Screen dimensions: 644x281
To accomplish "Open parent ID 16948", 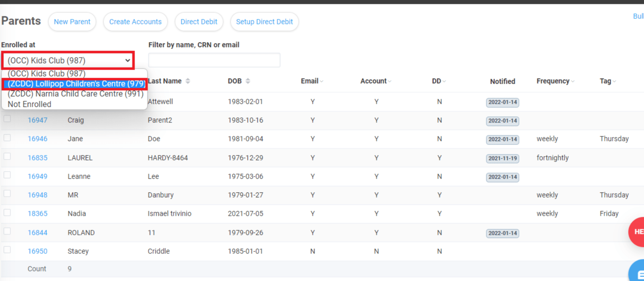I will coord(37,195).
